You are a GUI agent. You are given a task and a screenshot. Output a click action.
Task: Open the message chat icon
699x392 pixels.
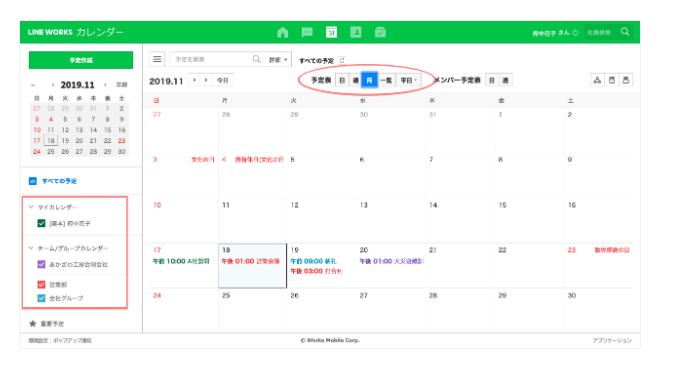(x=307, y=32)
